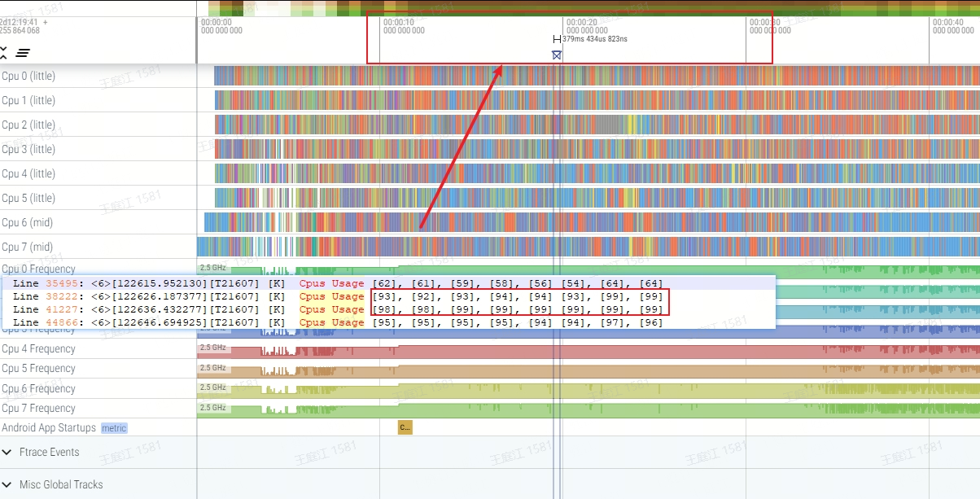Select the Android App Startups track label
Screen dimensions: 980x499
click(49, 427)
